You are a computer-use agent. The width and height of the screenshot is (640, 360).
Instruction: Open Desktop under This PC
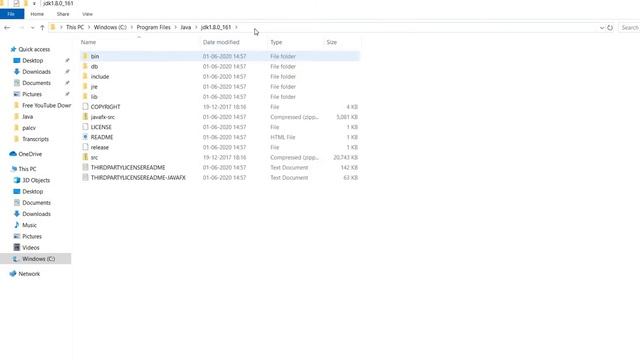click(33, 191)
